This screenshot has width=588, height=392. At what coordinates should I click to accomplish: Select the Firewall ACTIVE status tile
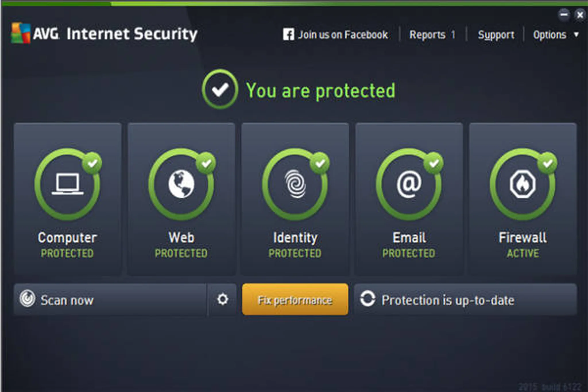[523, 199]
